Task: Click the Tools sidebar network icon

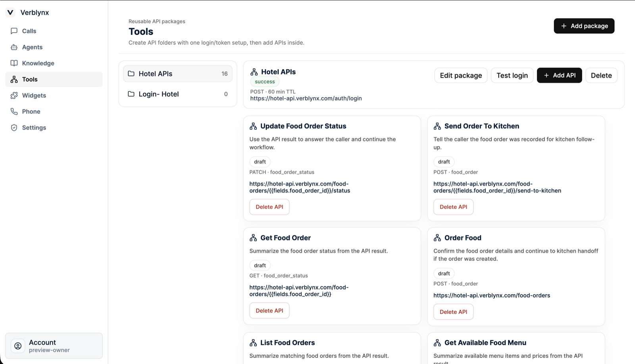Action: pos(14,79)
